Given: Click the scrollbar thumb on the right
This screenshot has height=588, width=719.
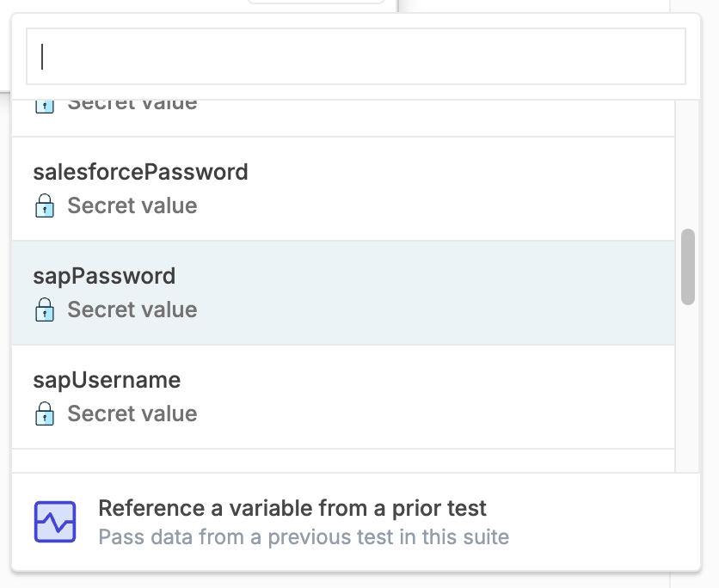Looking at the screenshot, I should coord(689,266).
